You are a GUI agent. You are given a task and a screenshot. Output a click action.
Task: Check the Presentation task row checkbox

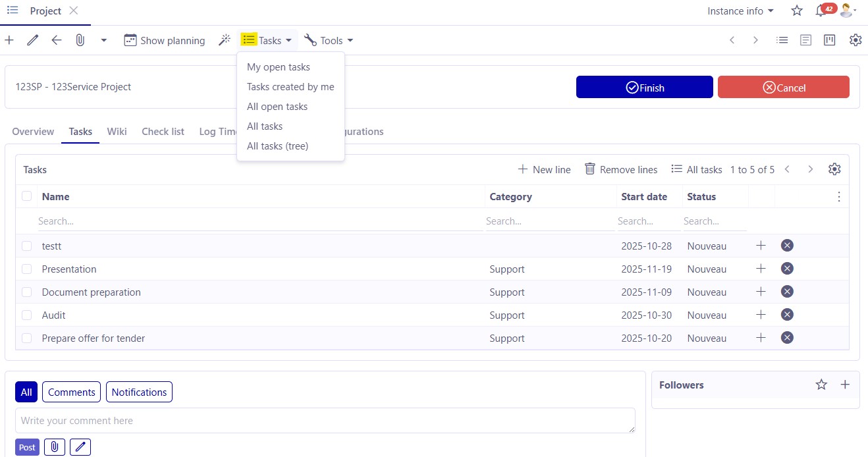(26, 269)
